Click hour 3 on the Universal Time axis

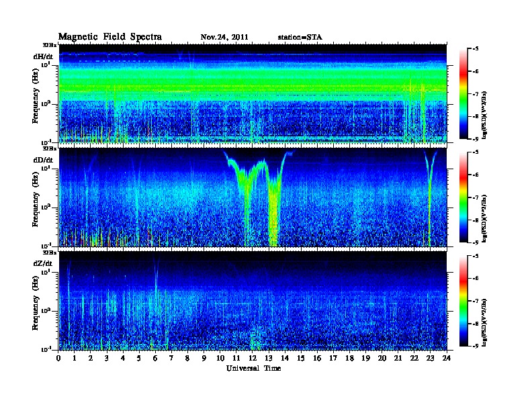pos(107,359)
